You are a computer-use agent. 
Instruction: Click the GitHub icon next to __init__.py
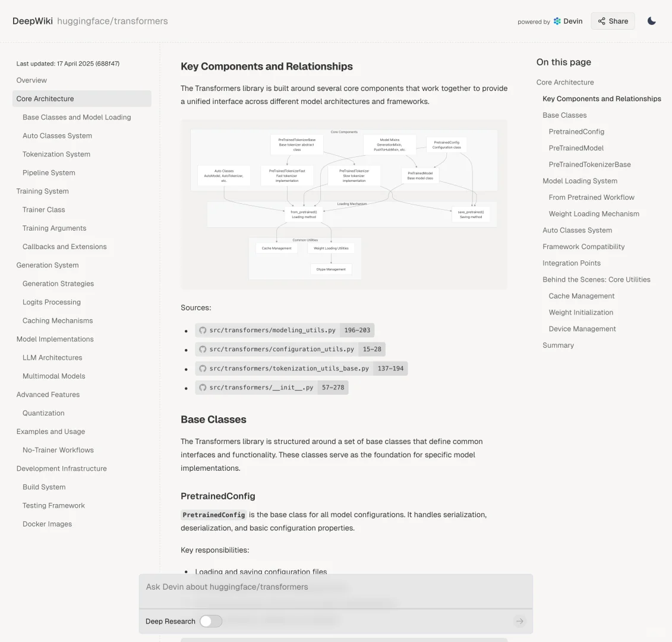[203, 387]
